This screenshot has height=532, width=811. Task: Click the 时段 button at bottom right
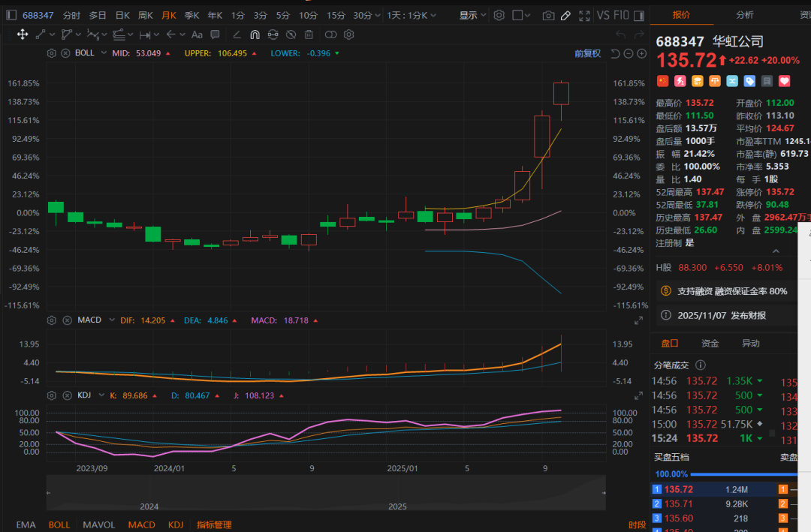pyautogui.click(x=638, y=524)
